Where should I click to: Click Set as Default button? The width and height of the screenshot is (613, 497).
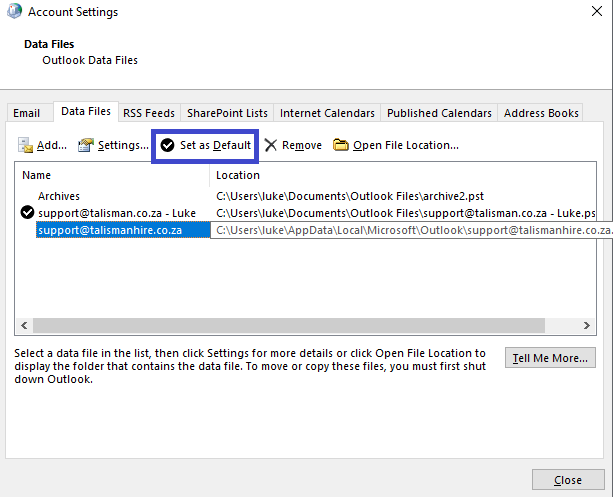(205, 146)
